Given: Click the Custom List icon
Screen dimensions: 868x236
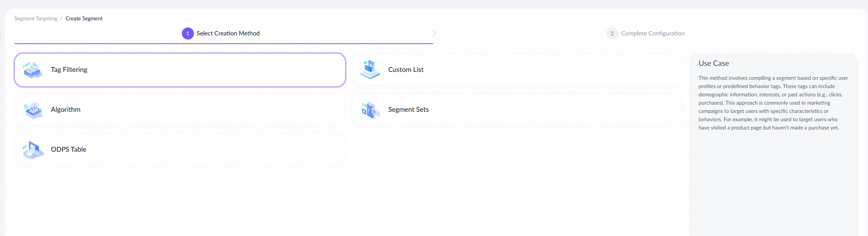Looking at the screenshot, I should click(x=370, y=70).
